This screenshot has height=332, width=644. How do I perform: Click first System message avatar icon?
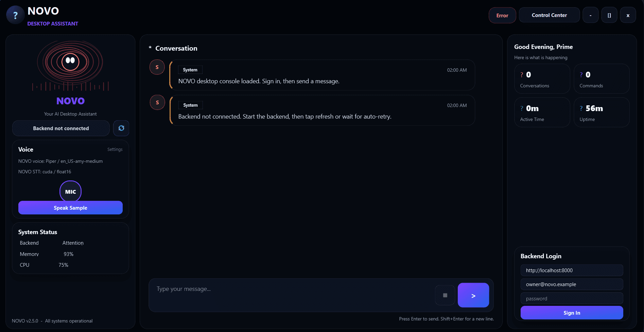tap(157, 67)
